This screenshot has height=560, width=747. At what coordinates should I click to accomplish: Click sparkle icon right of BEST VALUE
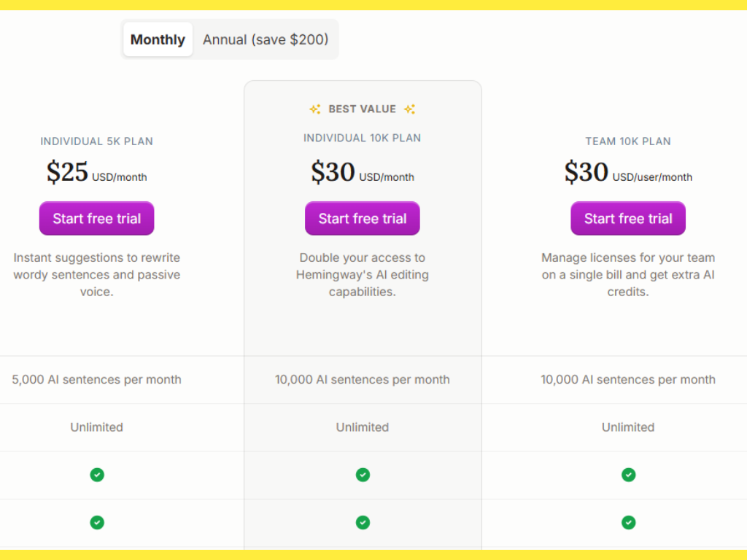pyautogui.click(x=409, y=109)
